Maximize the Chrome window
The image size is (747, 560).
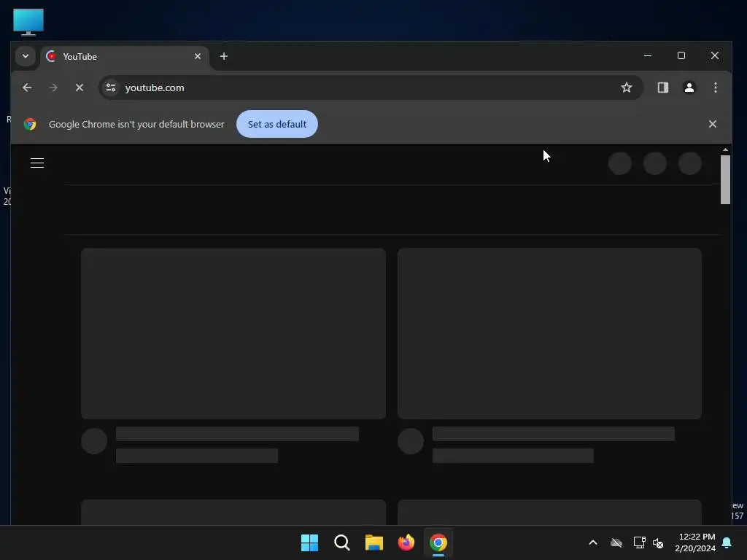[681, 55]
